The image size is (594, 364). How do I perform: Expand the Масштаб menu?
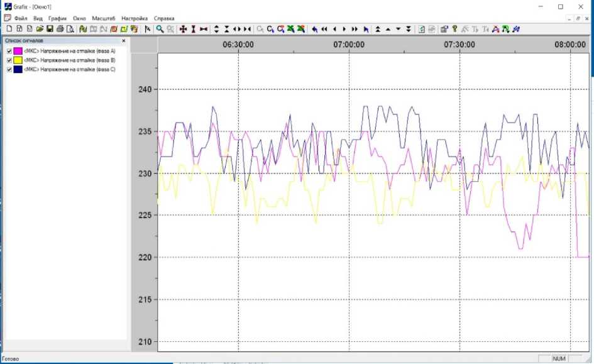pyautogui.click(x=104, y=19)
